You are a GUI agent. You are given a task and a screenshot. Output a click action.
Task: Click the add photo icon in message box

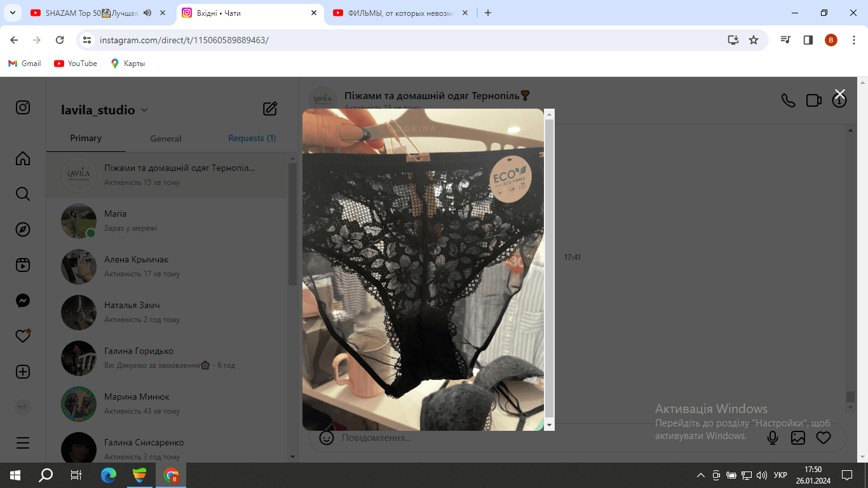[x=798, y=438]
